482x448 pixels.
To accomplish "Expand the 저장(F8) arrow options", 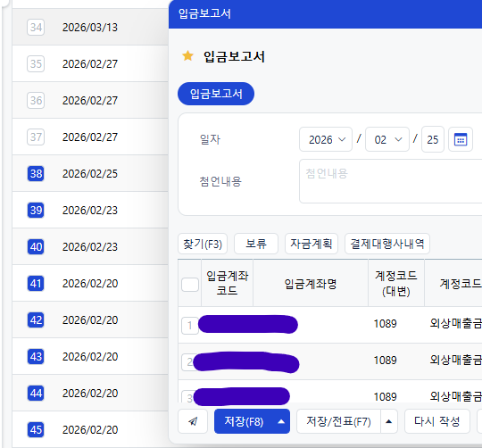I will [280, 421].
